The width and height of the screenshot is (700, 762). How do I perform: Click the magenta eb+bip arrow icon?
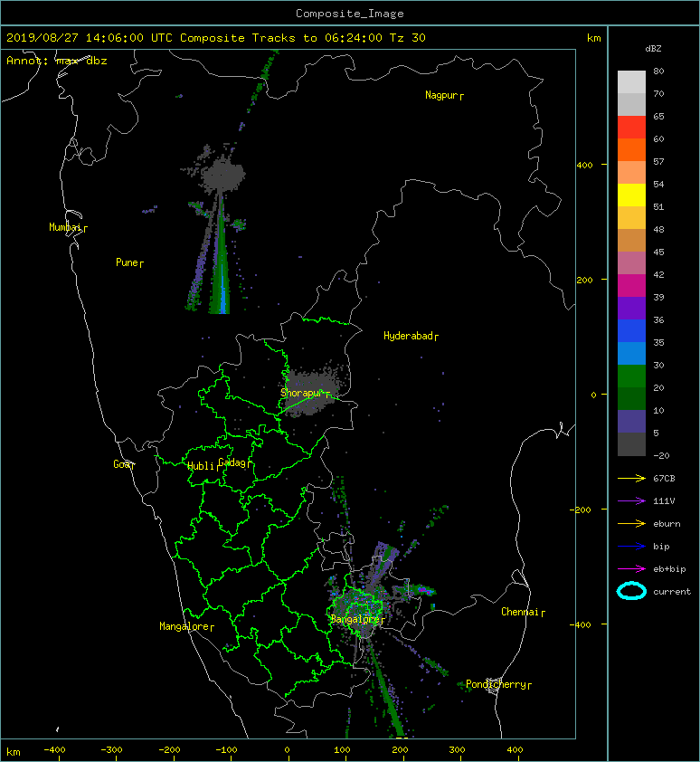(x=631, y=569)
